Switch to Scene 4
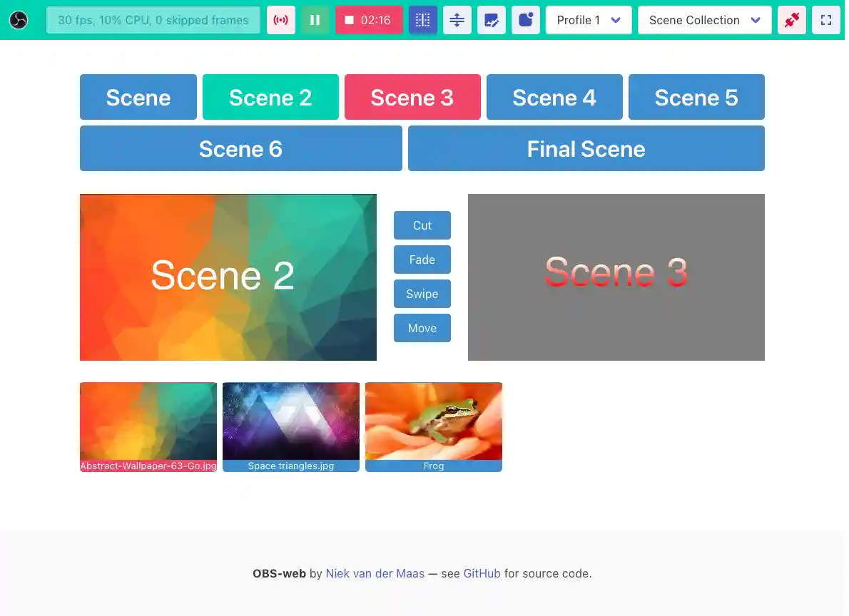This screenshot has height=616, width=849. tap(554, 97)
